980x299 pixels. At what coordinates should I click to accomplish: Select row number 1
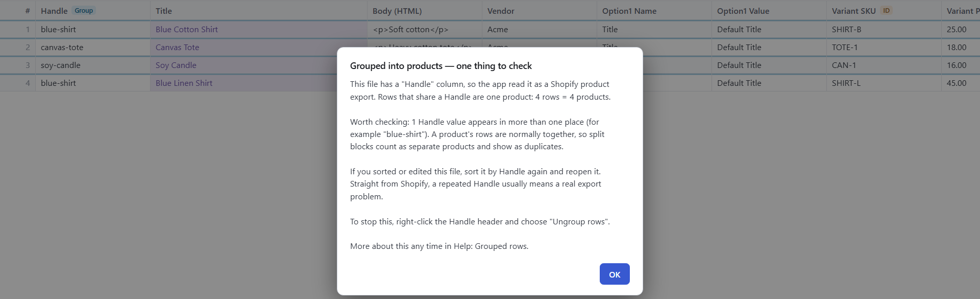(18, 30)
